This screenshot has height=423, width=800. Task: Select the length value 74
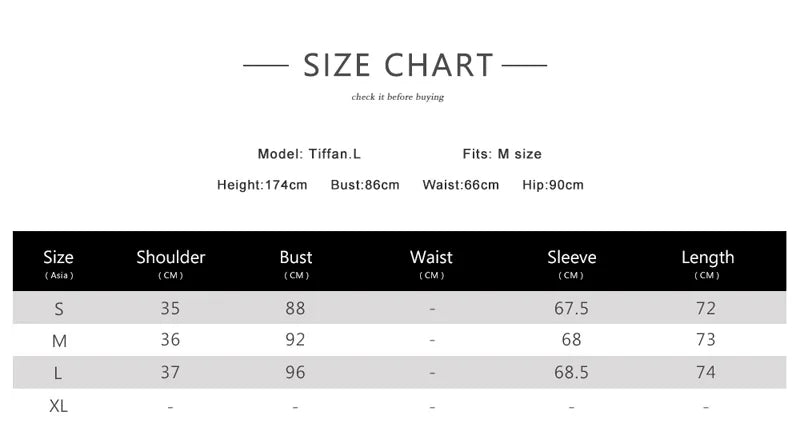(706, 373)
